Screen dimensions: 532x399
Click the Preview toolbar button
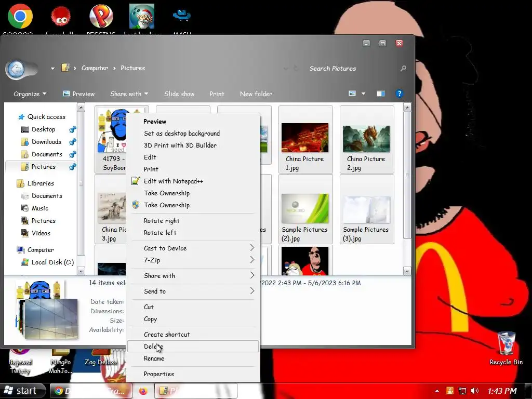point(79,94)
